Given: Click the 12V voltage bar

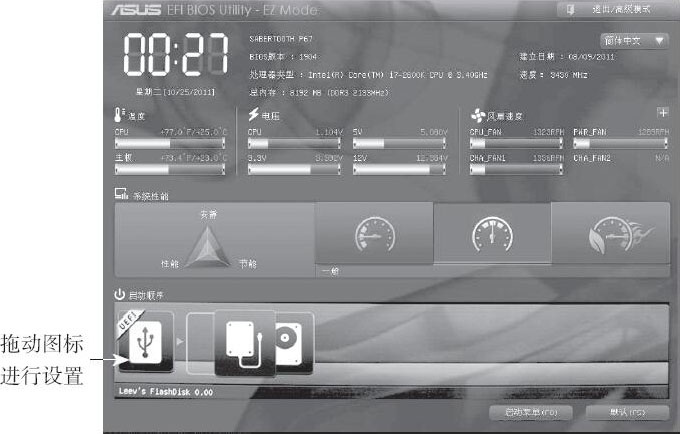Looking at the screenshot, I should pyautogui.click(x=399, y=169).
